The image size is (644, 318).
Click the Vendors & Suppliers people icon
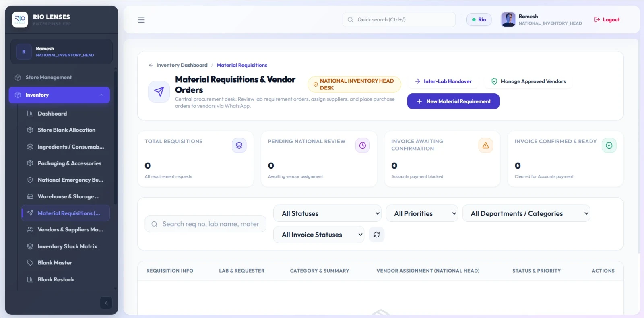[x=30, y=229]
